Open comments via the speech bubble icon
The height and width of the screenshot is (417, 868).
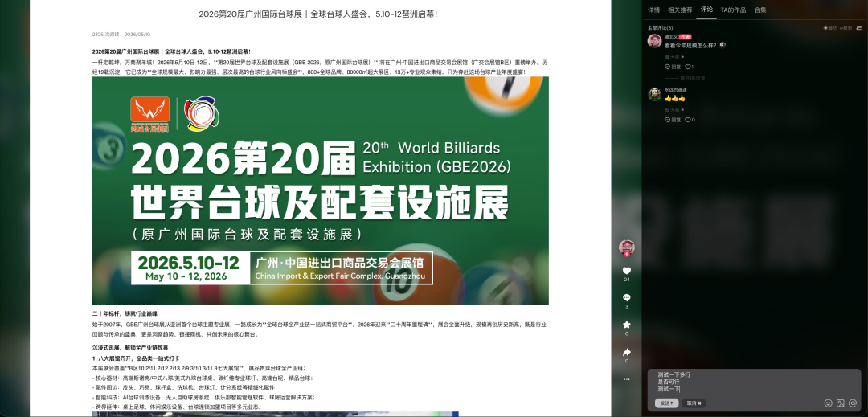(x=627, y=297)
